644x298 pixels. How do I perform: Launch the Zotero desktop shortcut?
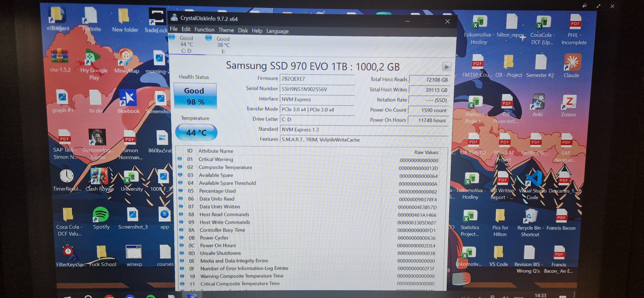tap(569, 105)
